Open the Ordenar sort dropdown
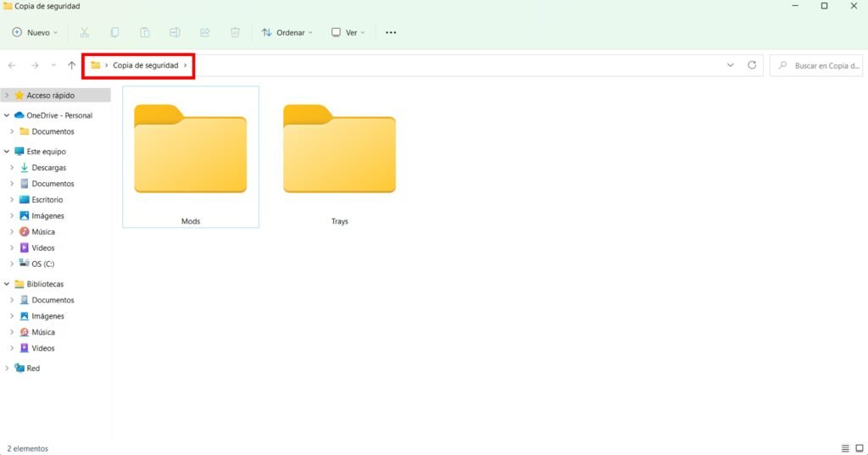The image size is (868, 455). coord(287,32)
